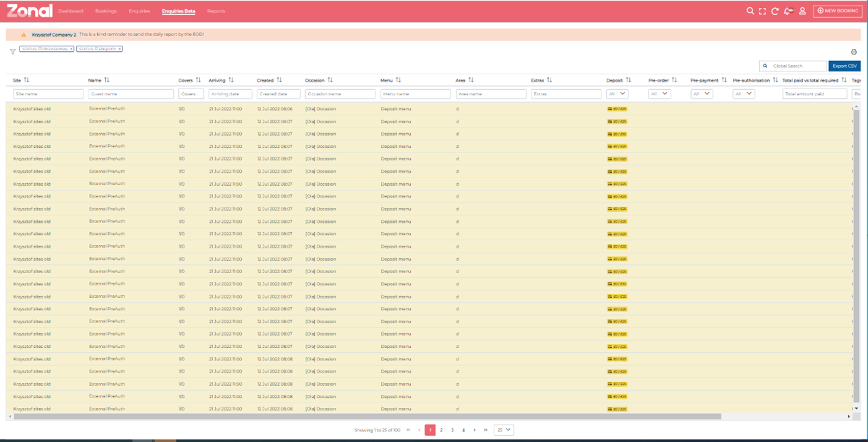Click the Menu name filter field
Screen dimensions: 868x442
415,94
